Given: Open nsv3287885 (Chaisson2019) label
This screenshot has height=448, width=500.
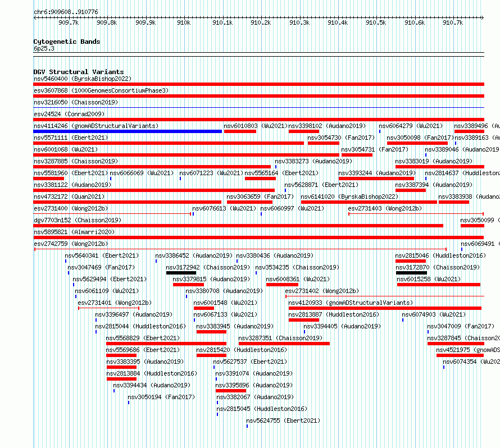Looking at the screenshot, I should point(76,161).
